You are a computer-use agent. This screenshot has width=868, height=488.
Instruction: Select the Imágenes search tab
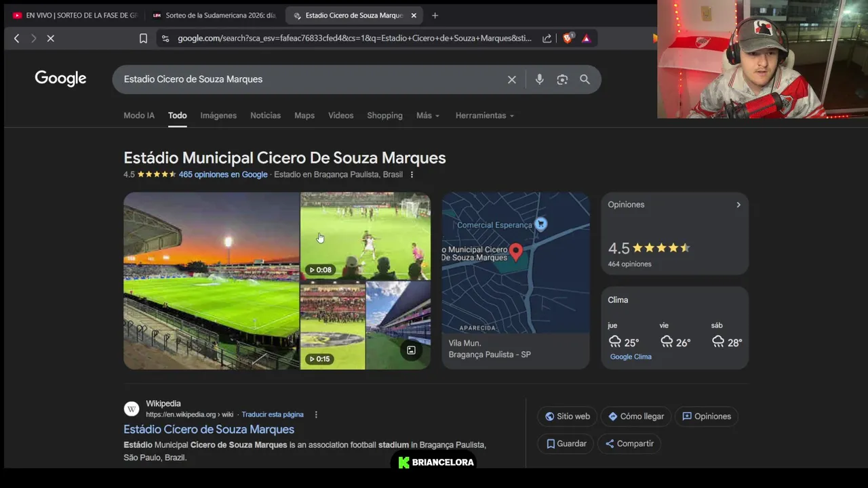pyautogui.click(x=218, y=115)
